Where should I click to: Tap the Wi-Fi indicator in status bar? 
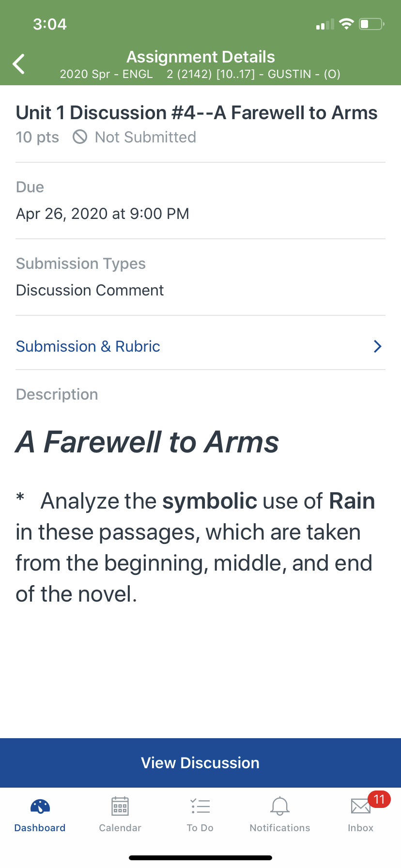pyautogui.click(x=346, y=24)
